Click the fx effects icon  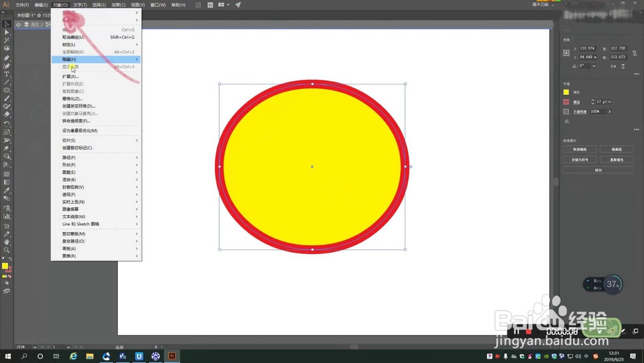pyautogui.click(x=567, y=122)
